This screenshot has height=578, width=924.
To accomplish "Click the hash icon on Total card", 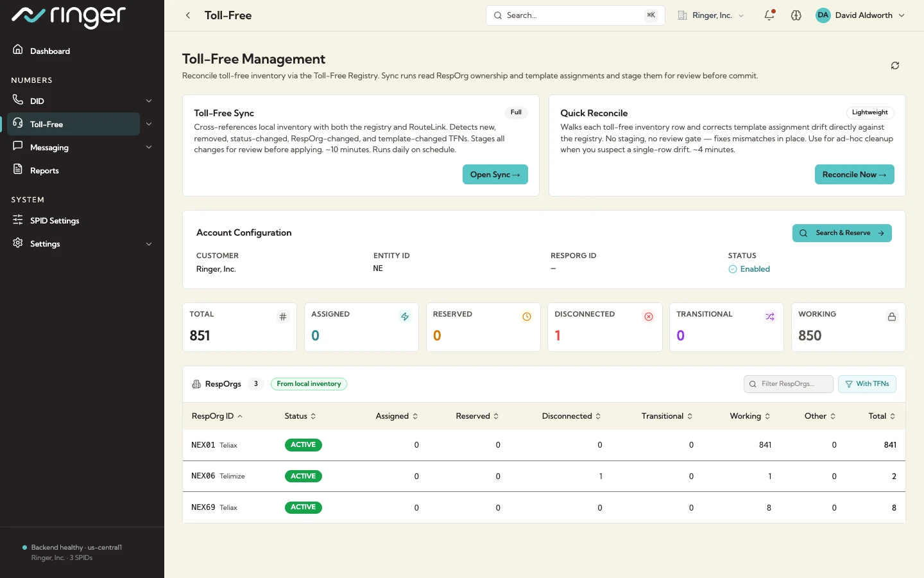I will pos(283,317).
